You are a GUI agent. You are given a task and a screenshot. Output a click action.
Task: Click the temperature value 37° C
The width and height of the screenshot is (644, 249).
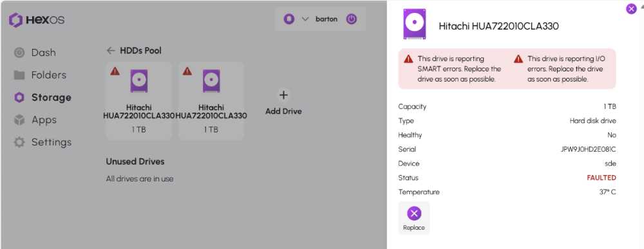point(608,192)
